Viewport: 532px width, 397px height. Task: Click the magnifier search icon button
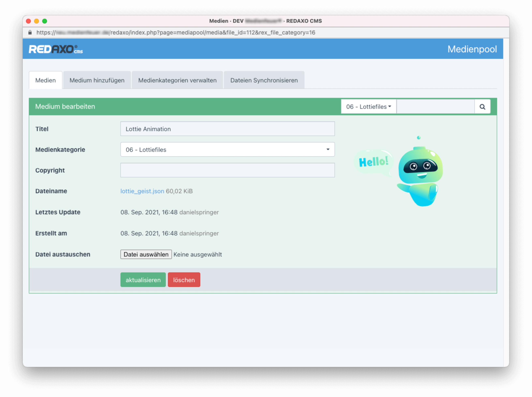point(482,107)
